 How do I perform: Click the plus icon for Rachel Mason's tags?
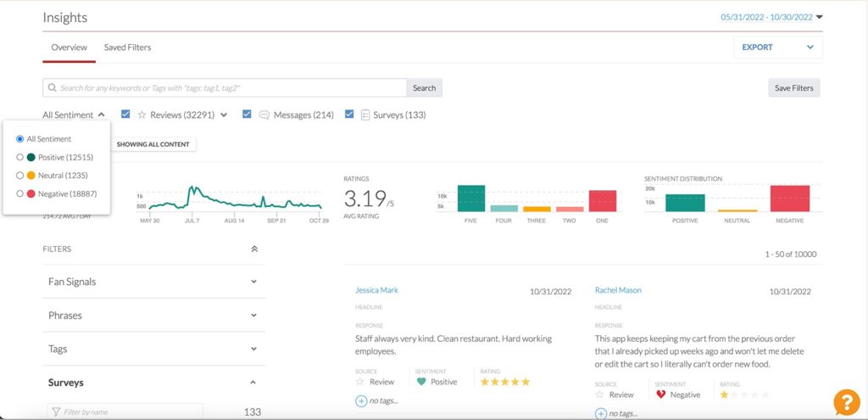pyautogui.click(x=601, y=413)
